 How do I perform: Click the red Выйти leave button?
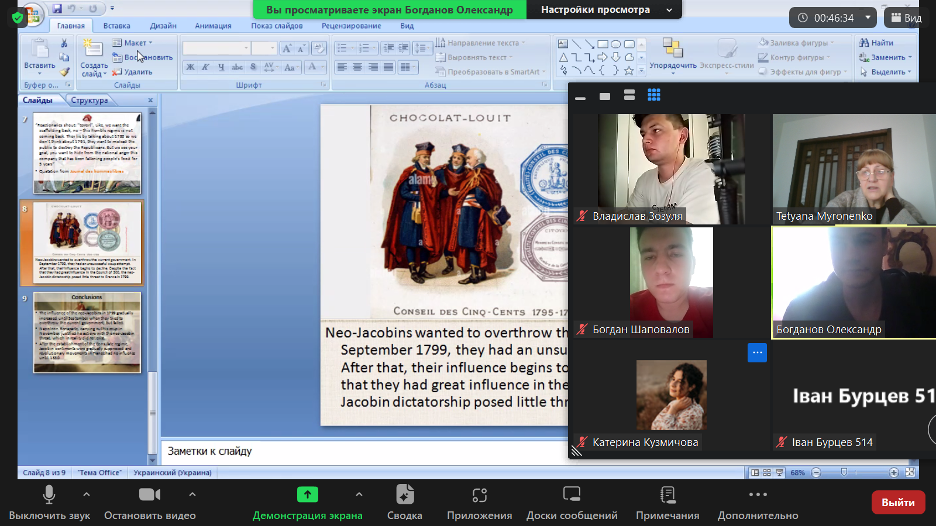coord(897,502)
